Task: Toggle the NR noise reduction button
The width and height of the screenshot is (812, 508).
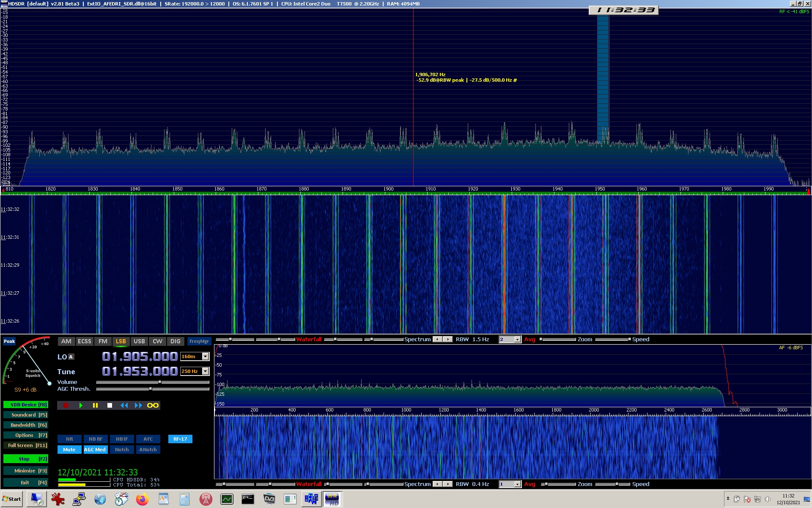Action: (x=69, y=439)
